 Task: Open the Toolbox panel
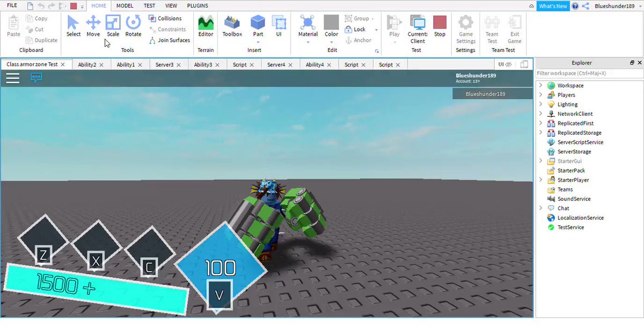[x=232, y=26]
